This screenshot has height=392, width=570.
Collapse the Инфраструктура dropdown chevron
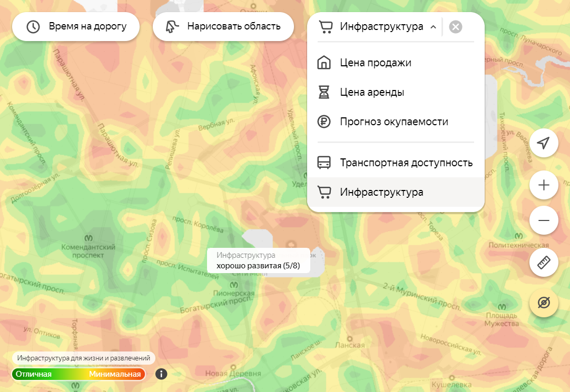click(433, 27)
